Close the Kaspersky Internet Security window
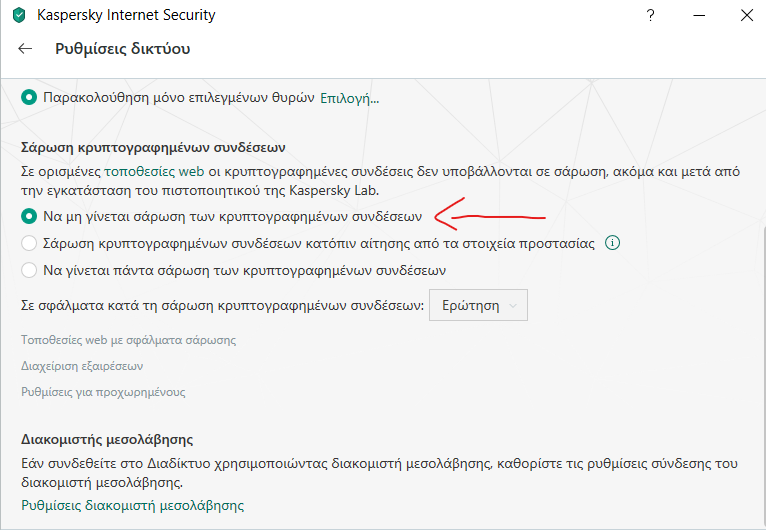 click(746, 15)
